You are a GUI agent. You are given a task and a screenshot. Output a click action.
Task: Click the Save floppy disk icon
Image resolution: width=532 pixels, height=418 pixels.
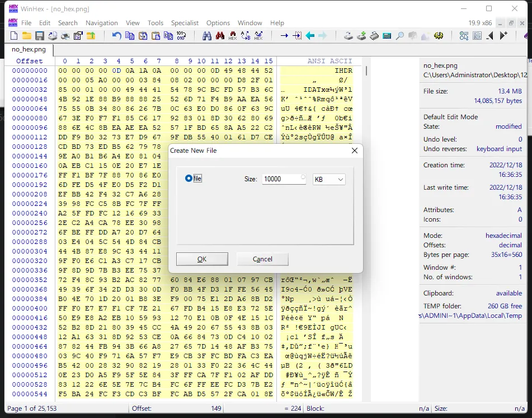pos(40,36)
